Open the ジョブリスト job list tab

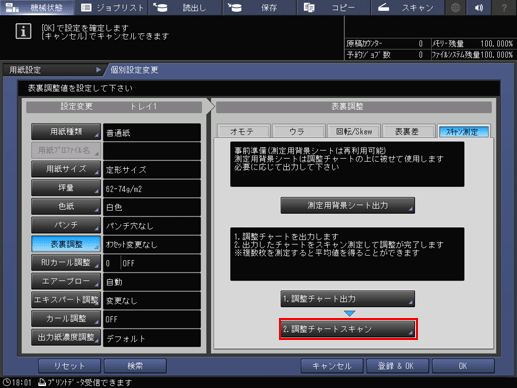(112, 7)
